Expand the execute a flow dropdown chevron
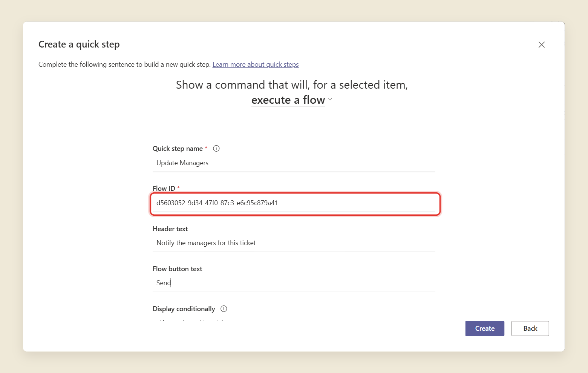 tap(330, 99)
